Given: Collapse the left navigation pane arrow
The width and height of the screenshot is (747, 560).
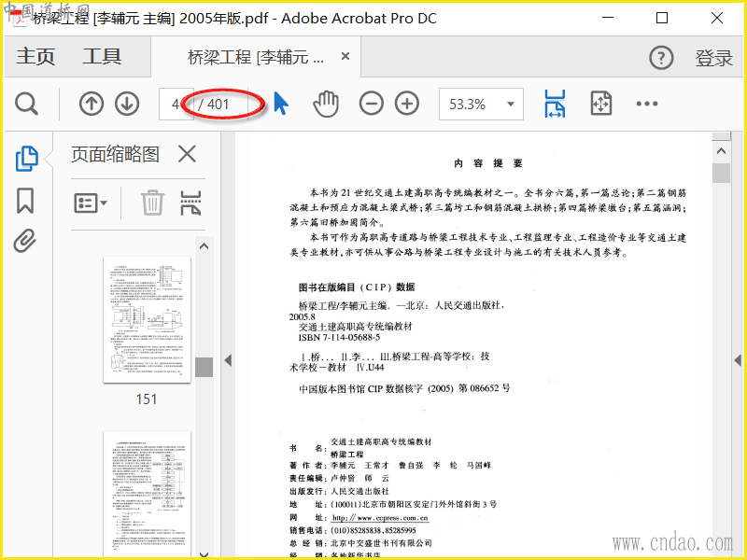Looking at the screenshot, I should pyautogui.click(x=228, y=360).
